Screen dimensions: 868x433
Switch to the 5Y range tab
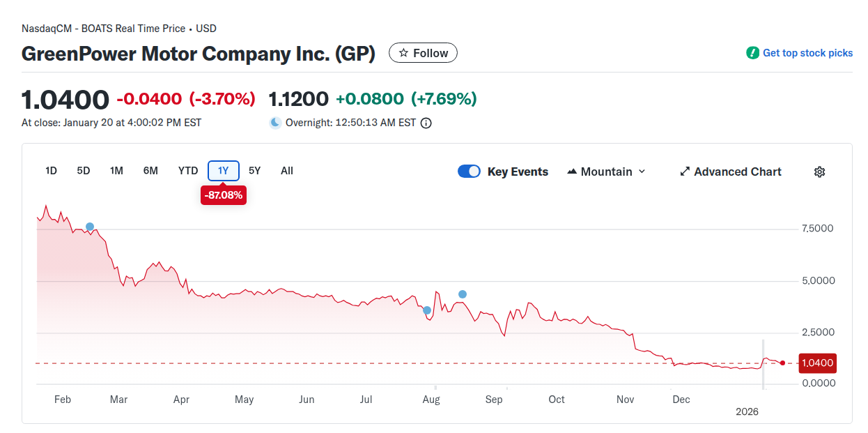(x=254, y=171)
